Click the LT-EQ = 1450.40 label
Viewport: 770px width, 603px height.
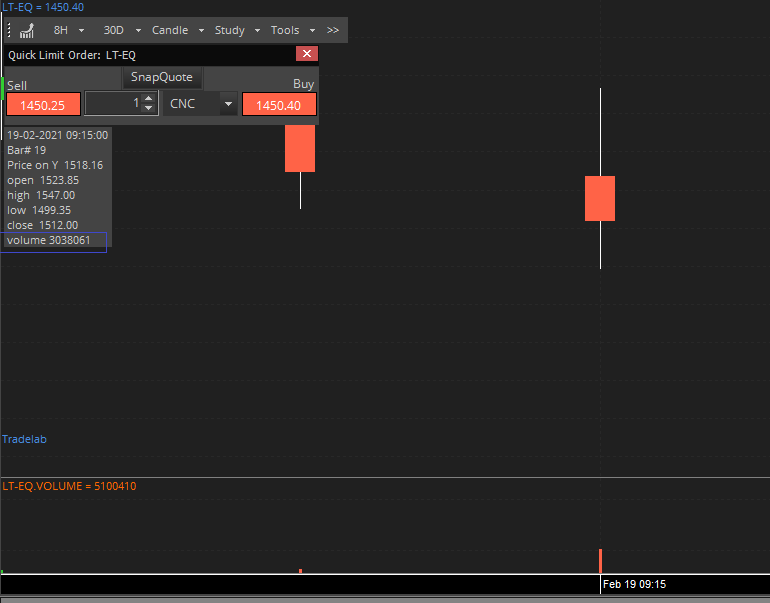point(43,7)
